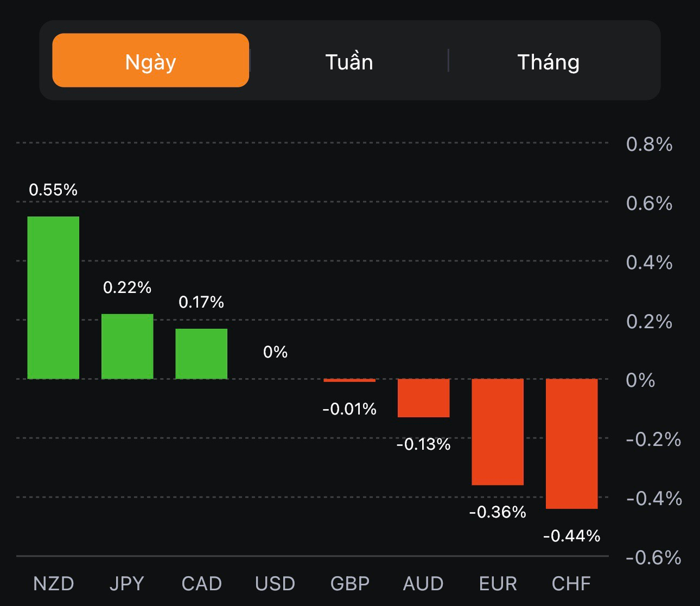Select the green CAD bar

click(201, 354)
